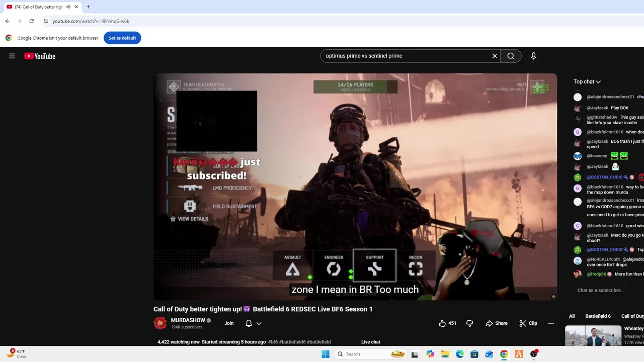Select the Battlefield 6 filter chip

[598, 316]
